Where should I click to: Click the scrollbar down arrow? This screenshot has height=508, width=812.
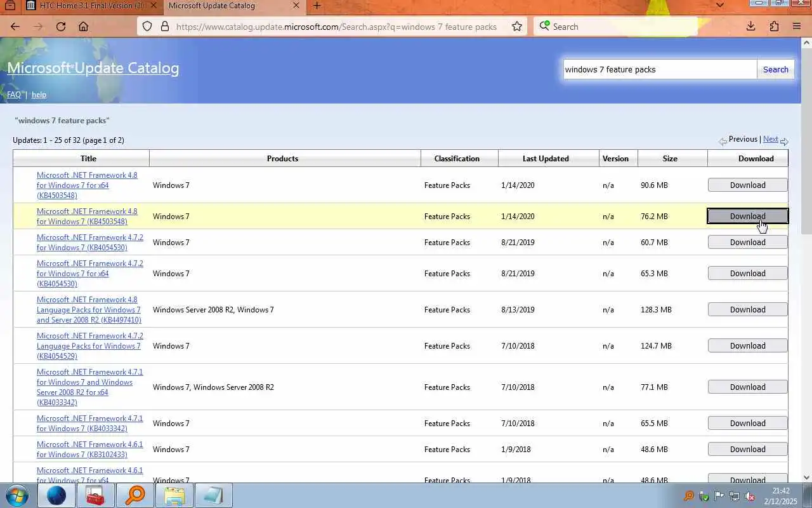pos(807,478)
